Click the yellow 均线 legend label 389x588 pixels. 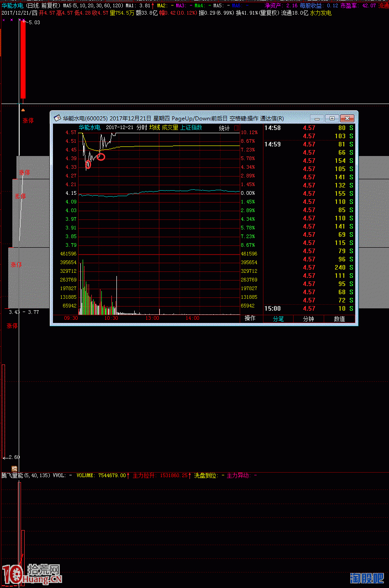click(x=155, y=128)
